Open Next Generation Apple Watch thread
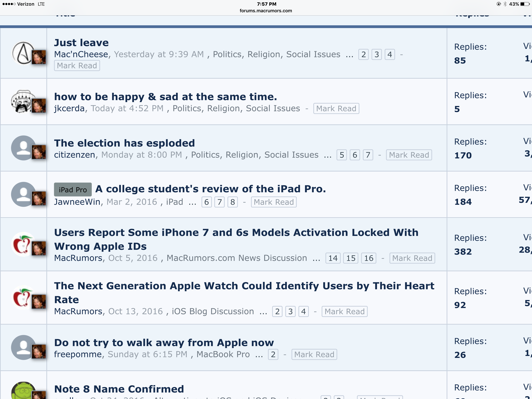532x399 pixels. click(x=244, y=293)
